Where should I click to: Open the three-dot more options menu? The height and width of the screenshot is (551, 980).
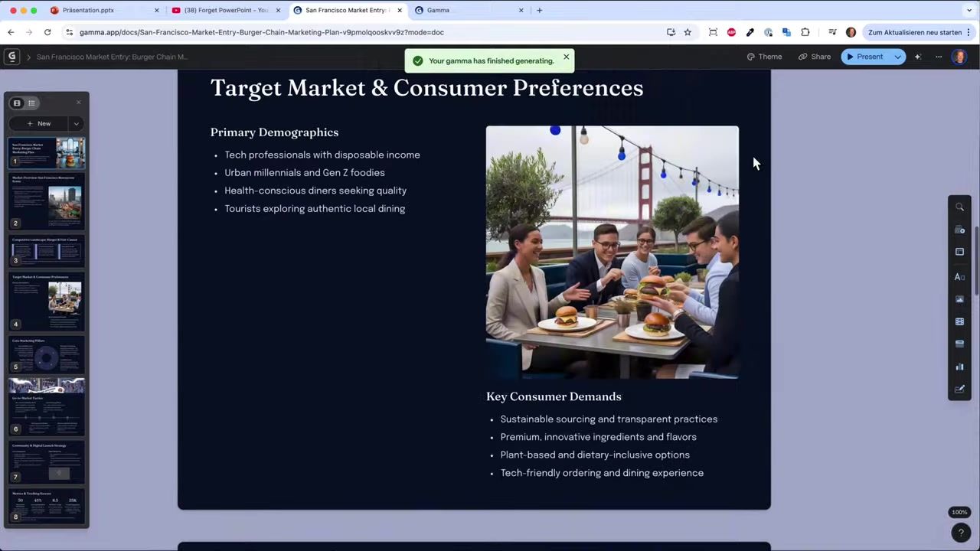tap(939, 57)
